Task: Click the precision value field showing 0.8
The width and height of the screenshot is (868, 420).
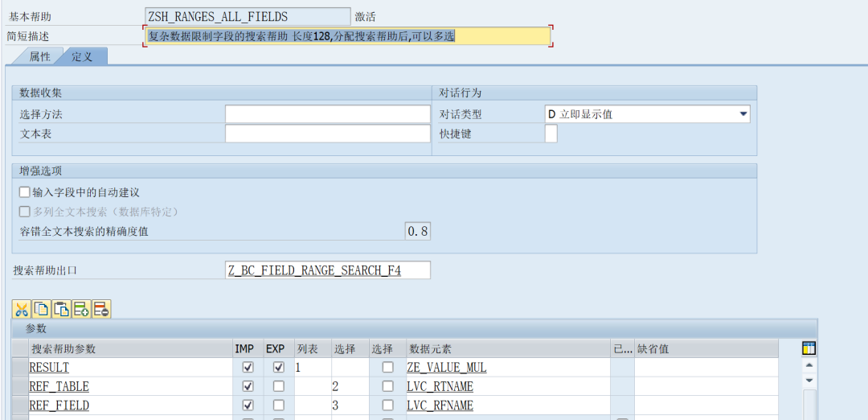Action: (x=418, y=232)
